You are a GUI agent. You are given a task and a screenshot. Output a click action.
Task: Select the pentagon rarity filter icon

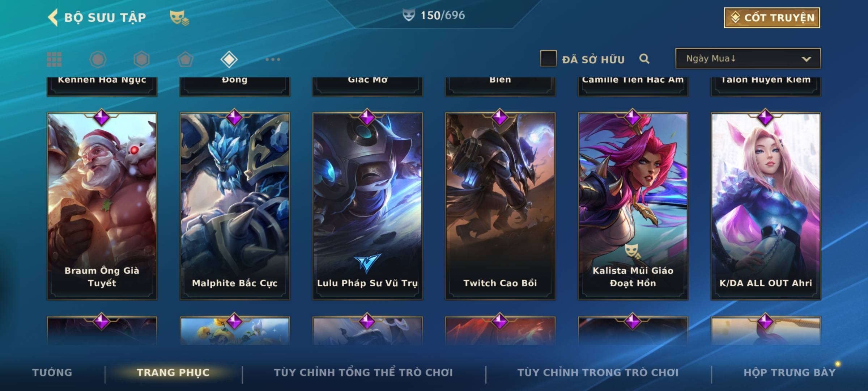point(185,59)
